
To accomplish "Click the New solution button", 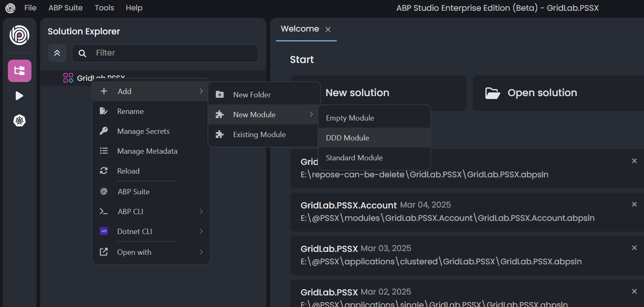I will 379,93.
